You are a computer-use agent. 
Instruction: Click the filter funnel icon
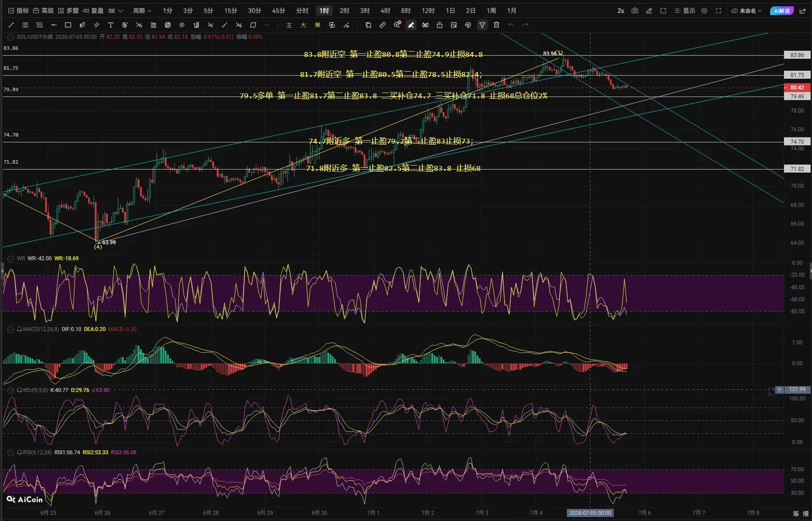[482, 25]
